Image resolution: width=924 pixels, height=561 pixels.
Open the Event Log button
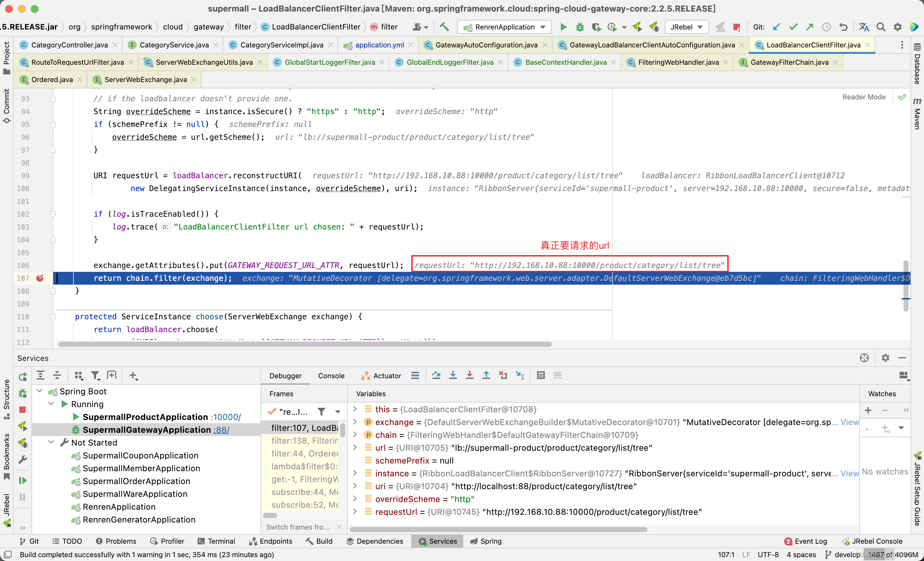pyautogui.click(x=806, y=541)
